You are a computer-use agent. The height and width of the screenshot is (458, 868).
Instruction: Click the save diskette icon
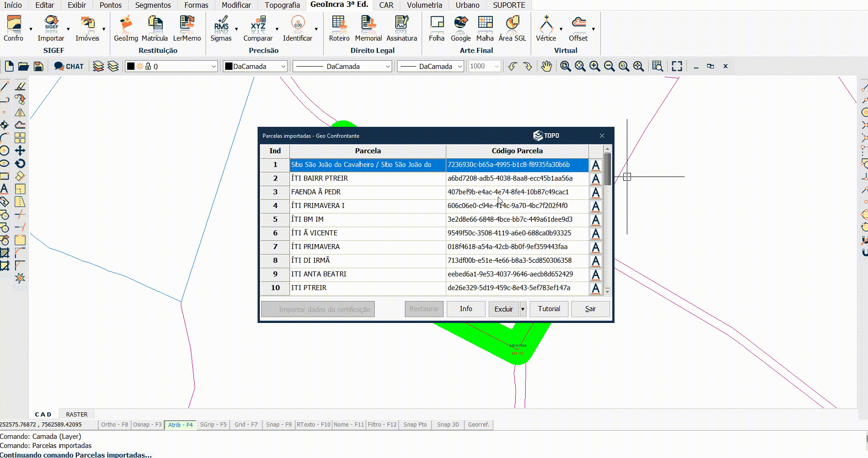[x=38, y=66]
